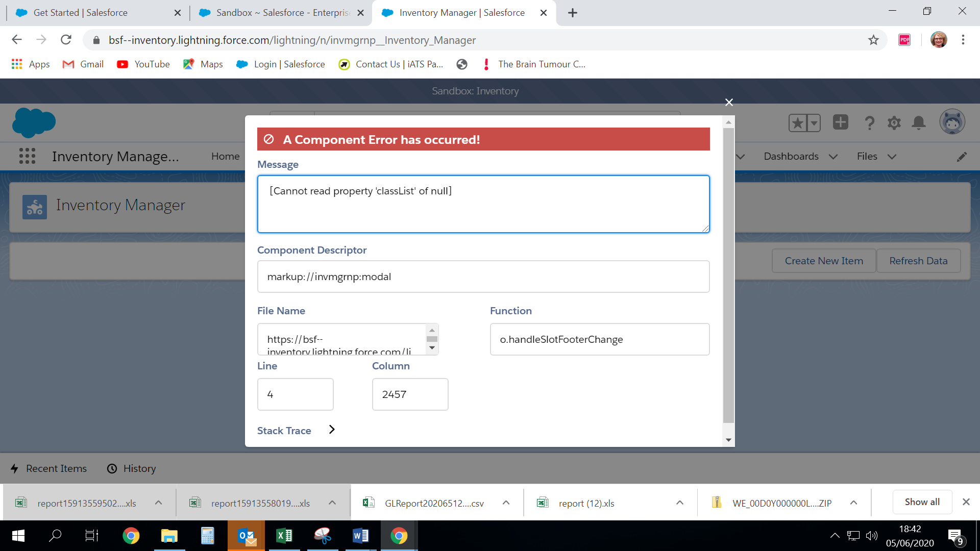This screenshot has width=980, height=551.
Task: Switch to the Home tab
Action: tap(225, 156)
